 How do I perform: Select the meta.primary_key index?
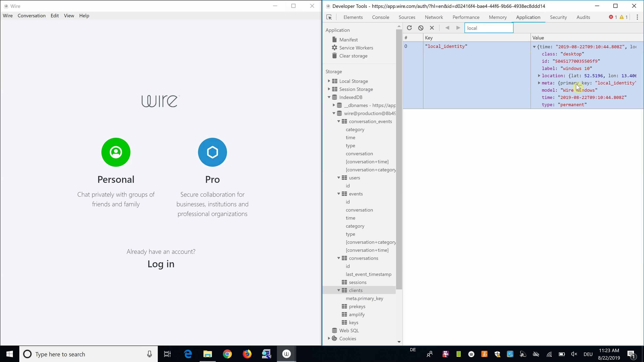pos(364,298)
